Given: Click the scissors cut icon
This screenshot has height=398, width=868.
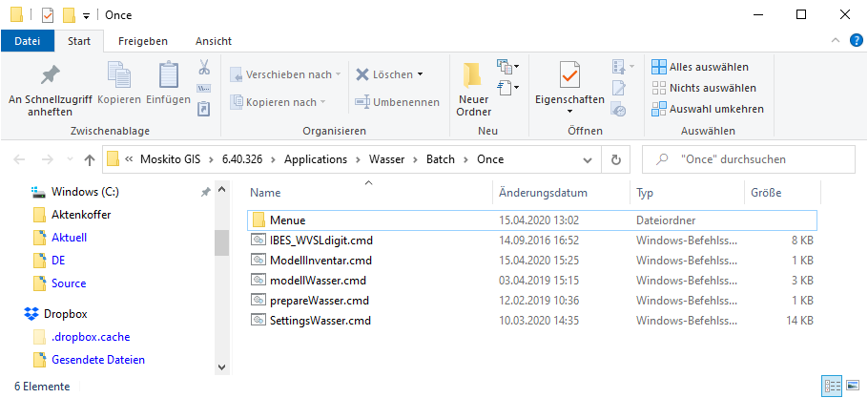Looking at the screenshot, I should tap(203, 68).
